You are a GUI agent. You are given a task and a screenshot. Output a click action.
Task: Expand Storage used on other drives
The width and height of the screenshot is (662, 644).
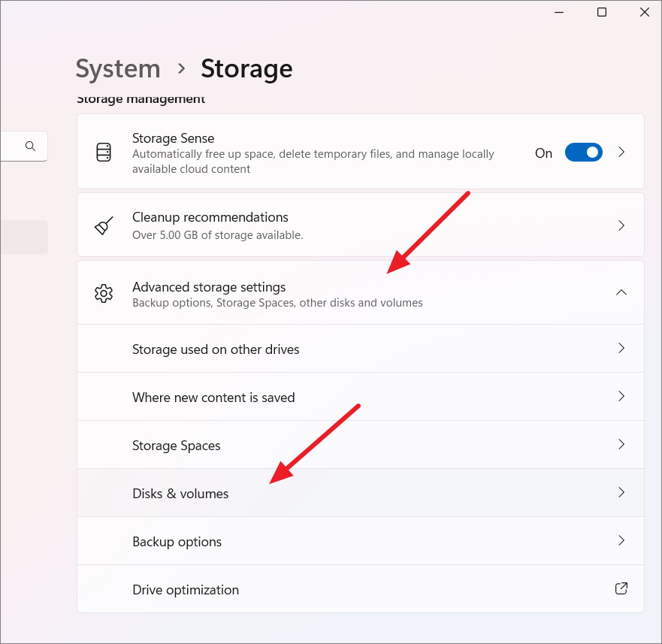coord(361,349)
